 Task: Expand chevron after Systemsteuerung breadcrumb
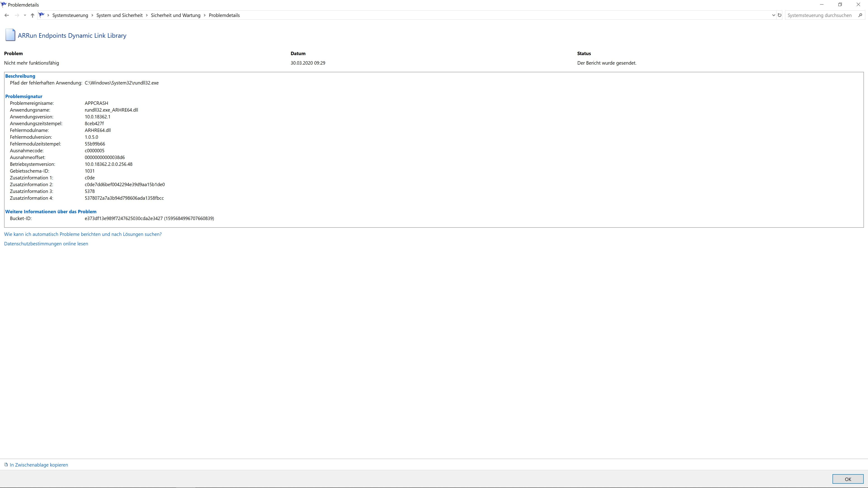point(92,15)
